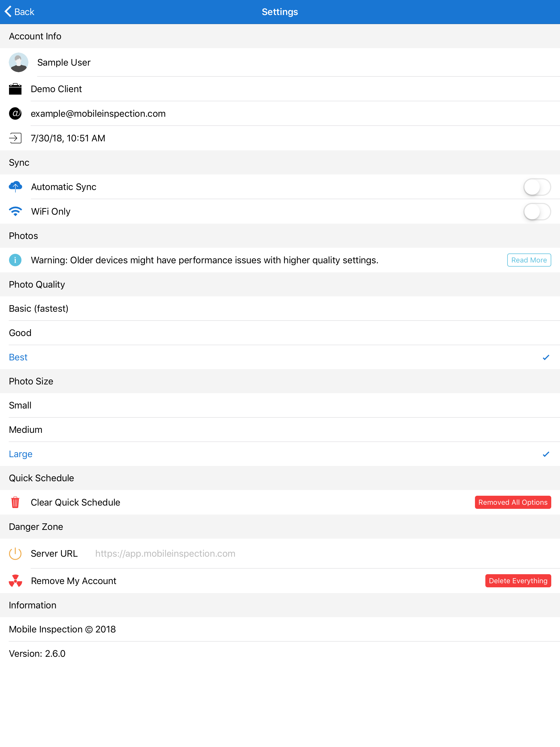Click the briefcase icon beside Demo Client
Screen dimensions: 560x747
tap(15, 89)
